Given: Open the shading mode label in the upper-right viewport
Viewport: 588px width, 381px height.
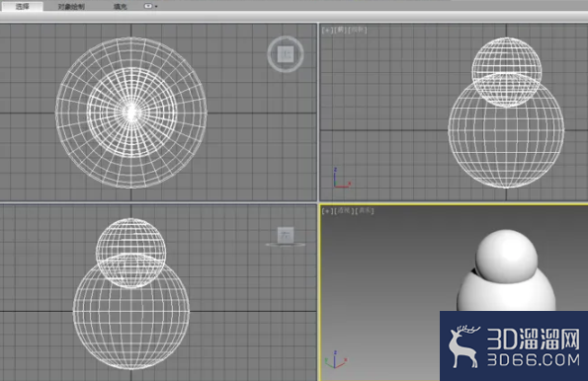Looking at the screenshot, I should pyautogui.click(x=358, y=30).
